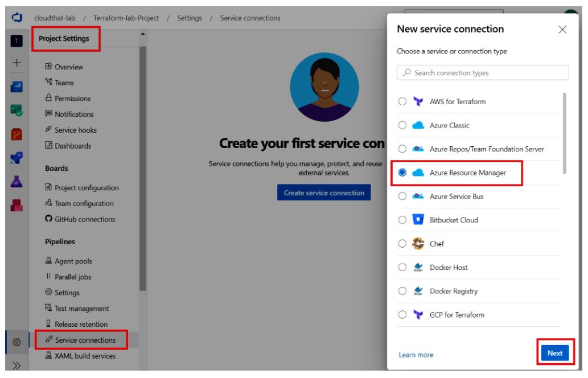
Task: Select AWS for Terraform radio button
Action: tap(402, 102)
